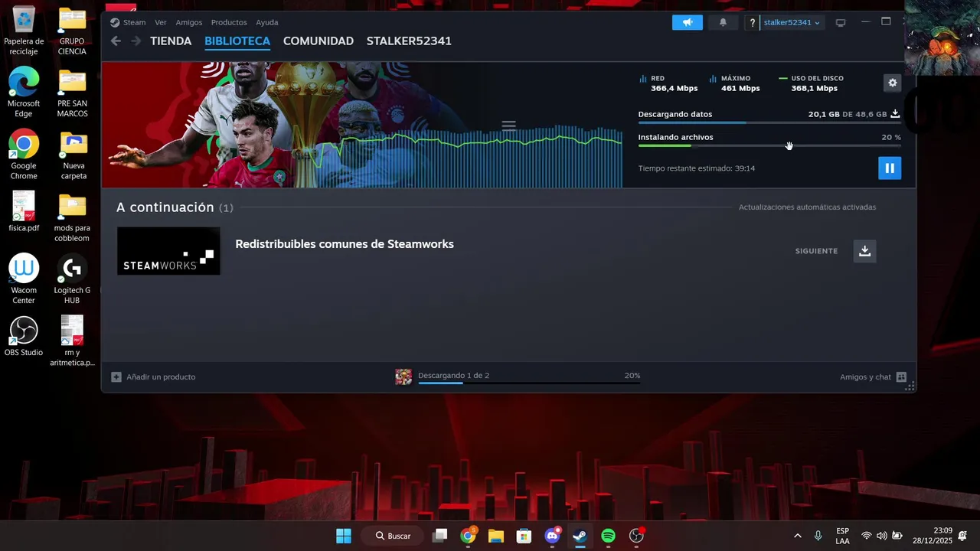
Task: Open the STALKER52341 profile tab
Action: (x=409, y=41)
